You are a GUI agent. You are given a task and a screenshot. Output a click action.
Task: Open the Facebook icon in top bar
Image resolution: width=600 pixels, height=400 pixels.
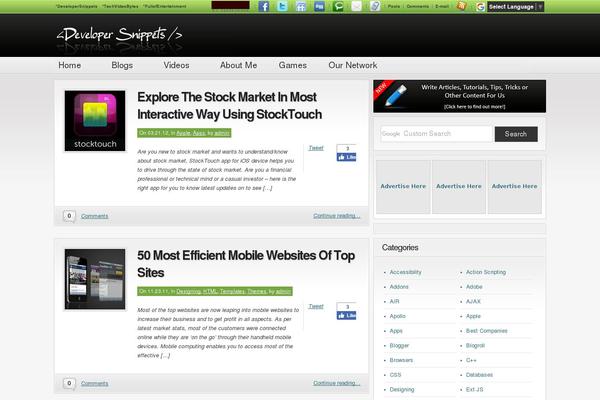tap(264, 6)
